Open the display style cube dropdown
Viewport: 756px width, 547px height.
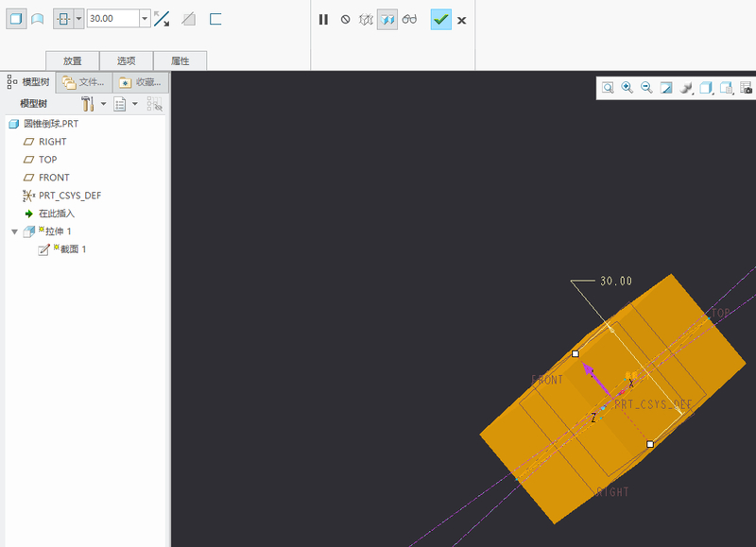coord(706,88)
